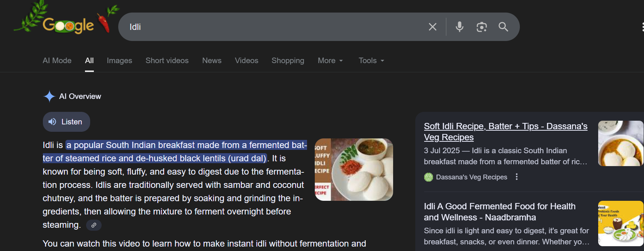Click the Dassana's Veg Recipes favicon
The image size is (644, 251).
tap(428, 177)
